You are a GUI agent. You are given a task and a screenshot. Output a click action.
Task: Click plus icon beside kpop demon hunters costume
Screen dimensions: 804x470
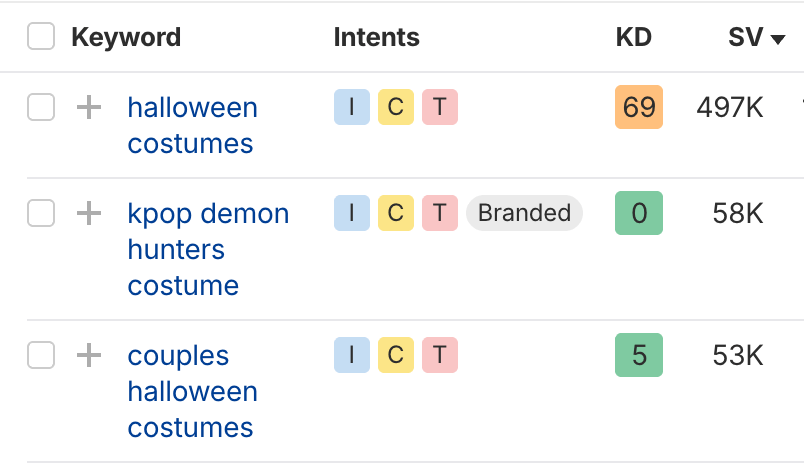click(89, 213)
